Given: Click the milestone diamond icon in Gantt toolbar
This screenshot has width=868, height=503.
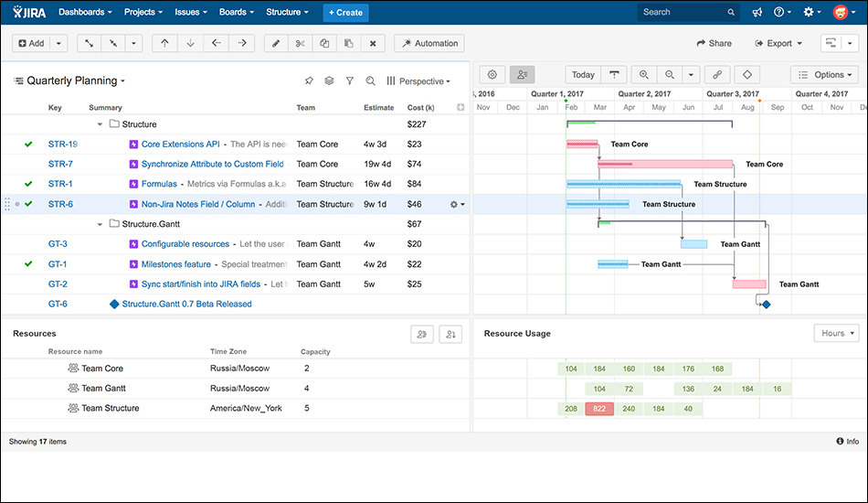Looking at the screenshot, I should [746, 74].
